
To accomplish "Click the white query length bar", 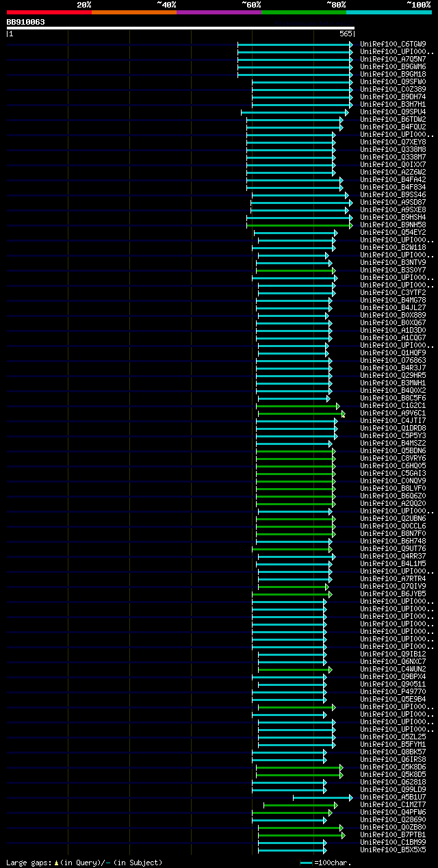I will click(180, 28).
